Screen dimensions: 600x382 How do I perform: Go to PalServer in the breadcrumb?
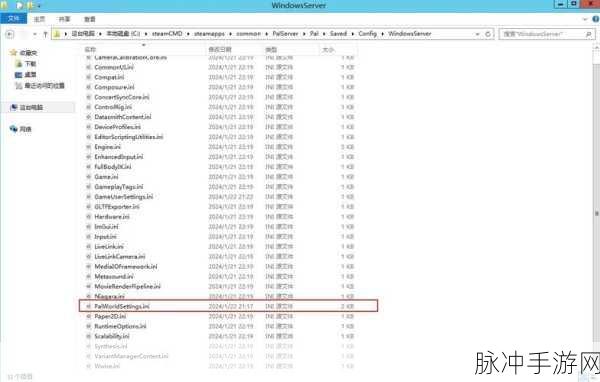[285, 34]
